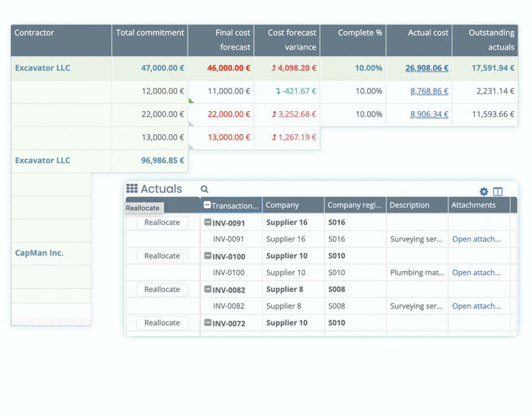Open attachment for INV-0082 surveying services

tap(476, 306)
